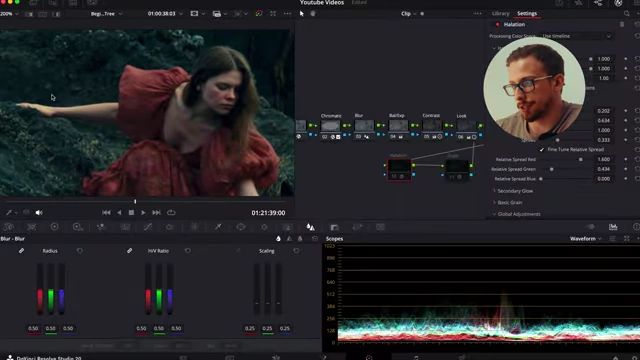
Task: Open the Power Windows palette
Action: click(241, 227)
